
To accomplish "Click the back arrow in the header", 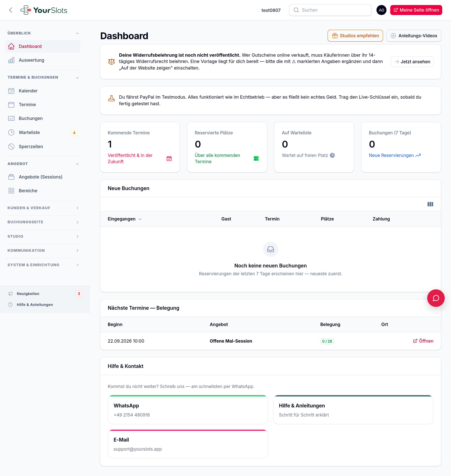I will click(x=11, y=10).
